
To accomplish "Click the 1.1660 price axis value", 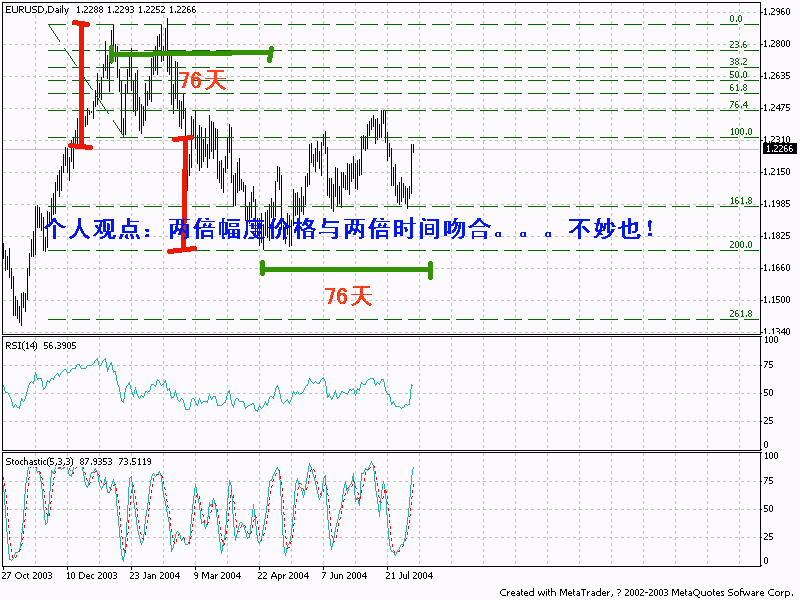I will point(777,267).
